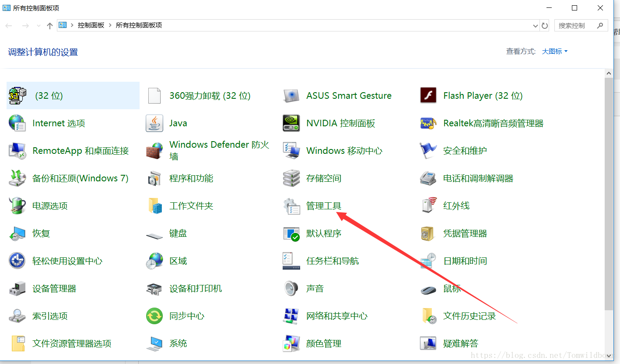Open the 程序和功能 text label

click(191, 178)
